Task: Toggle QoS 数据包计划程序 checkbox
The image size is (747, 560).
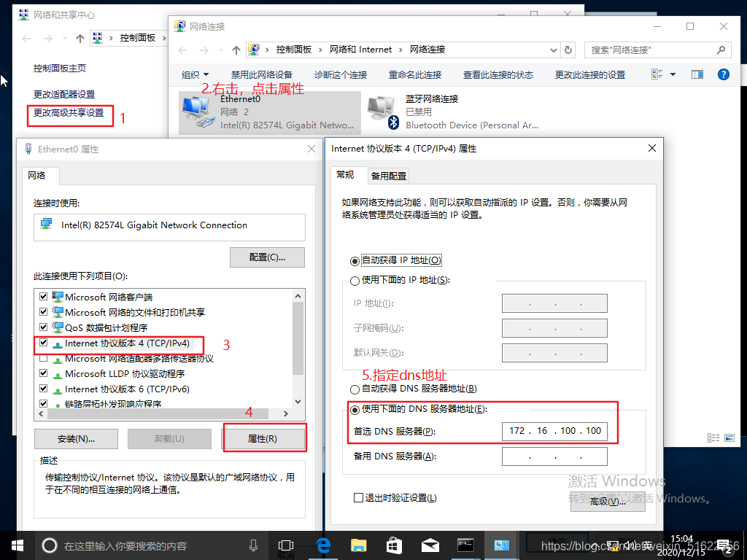Action: click(43, 327)
